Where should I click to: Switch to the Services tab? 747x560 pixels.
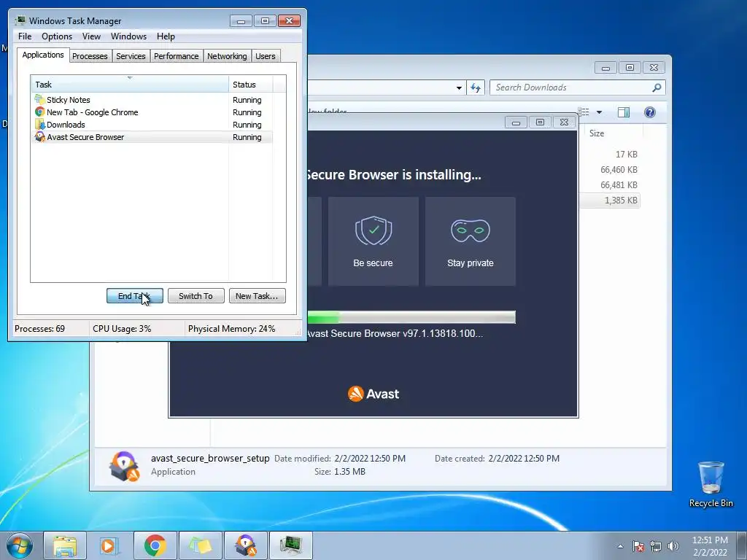pyautogui.click(x=131, y=56)
